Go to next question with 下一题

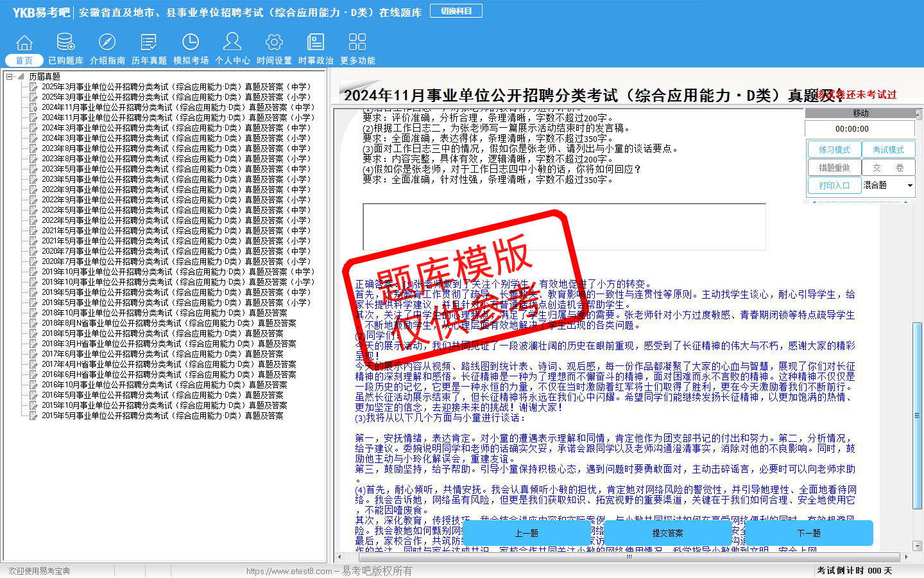[x=809, y=533]
